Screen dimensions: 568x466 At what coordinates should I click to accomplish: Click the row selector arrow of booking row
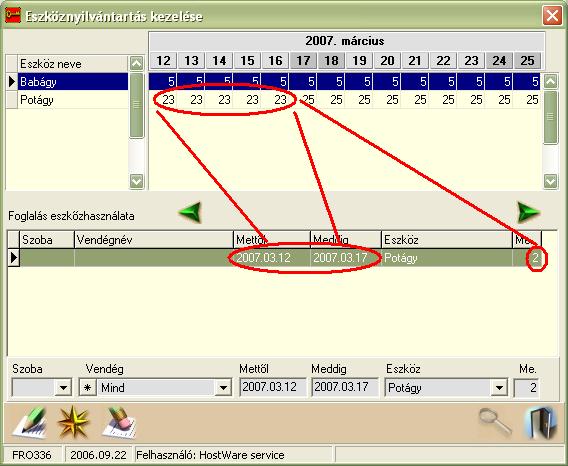tap(13, 258)
